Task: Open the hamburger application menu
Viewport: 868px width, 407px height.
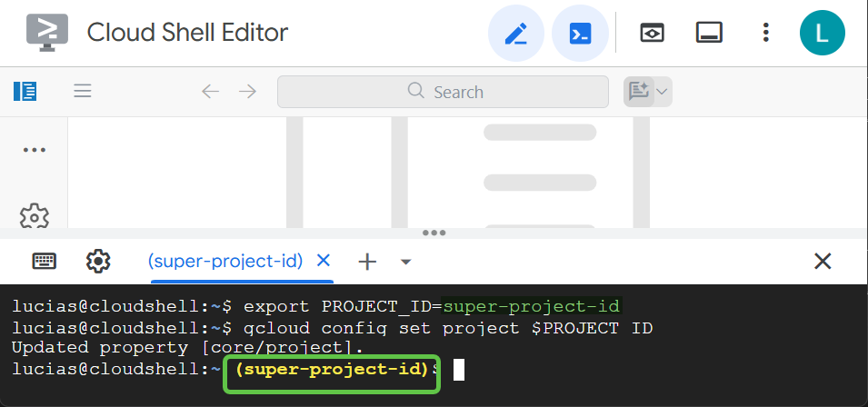Action: click(83, 91)
